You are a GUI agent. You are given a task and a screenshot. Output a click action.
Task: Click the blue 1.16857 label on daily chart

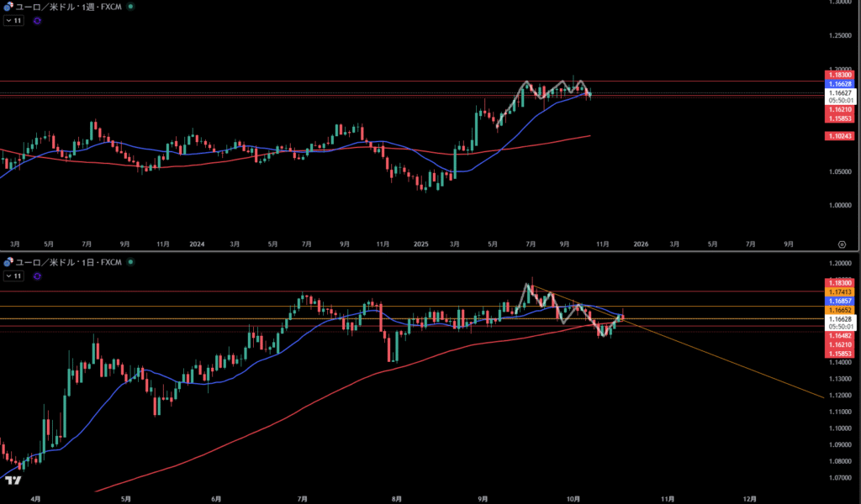842,301
